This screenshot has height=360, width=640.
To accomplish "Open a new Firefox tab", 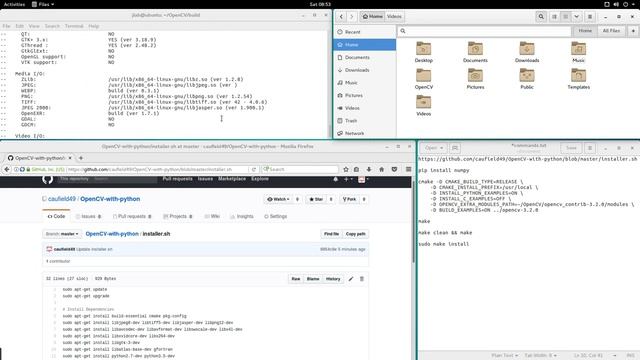I will pos(81,158).
